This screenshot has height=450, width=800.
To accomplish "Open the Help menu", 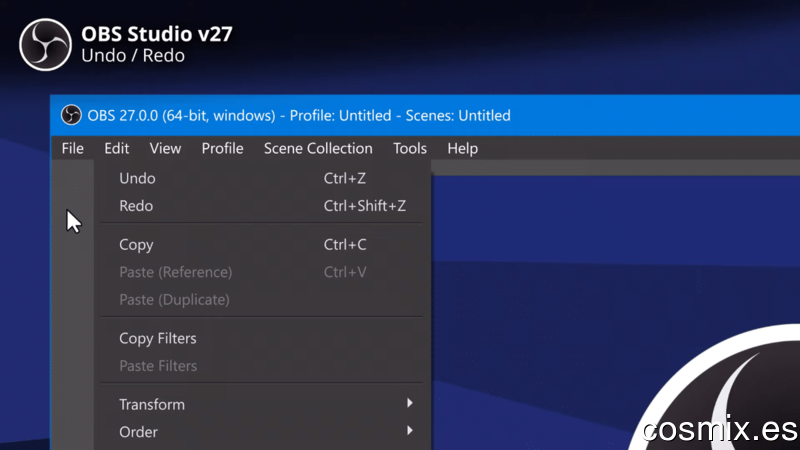I will [x=462, y=148].
